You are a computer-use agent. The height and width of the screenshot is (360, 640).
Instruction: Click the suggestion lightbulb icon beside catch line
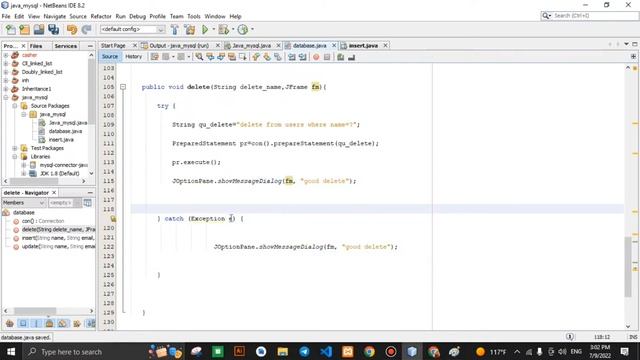[x=113, y=219]
